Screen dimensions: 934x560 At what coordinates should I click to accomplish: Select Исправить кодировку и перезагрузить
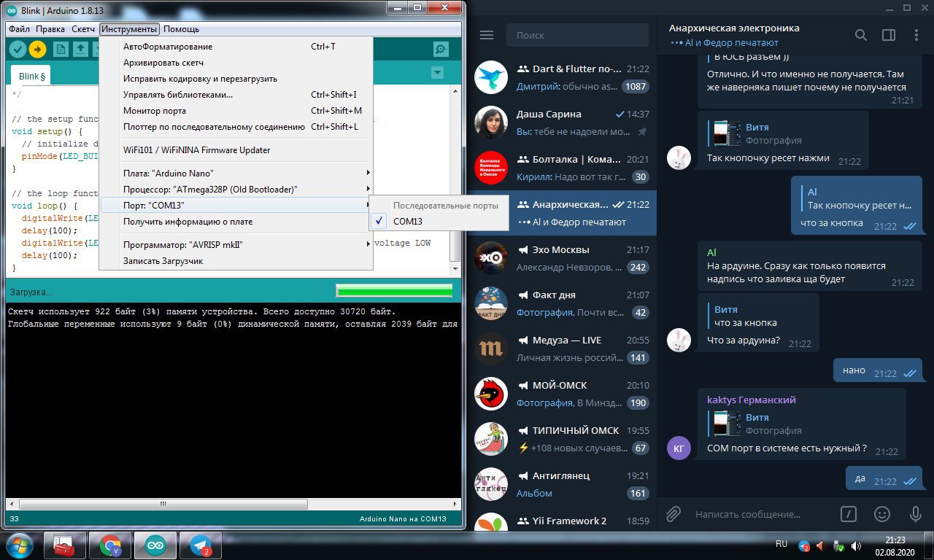pyautogui.click(x=236, y=79)
